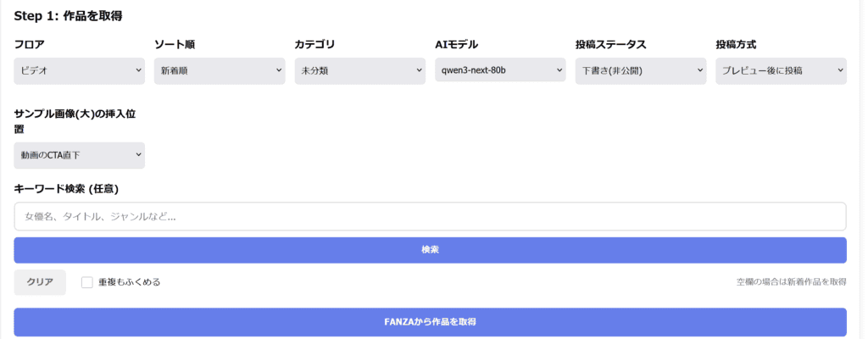Open the 投稿ステータス dropdown showing 下書き(非公開)
The width and height of the screenshot is (868, 339).
tap(640, 70)
